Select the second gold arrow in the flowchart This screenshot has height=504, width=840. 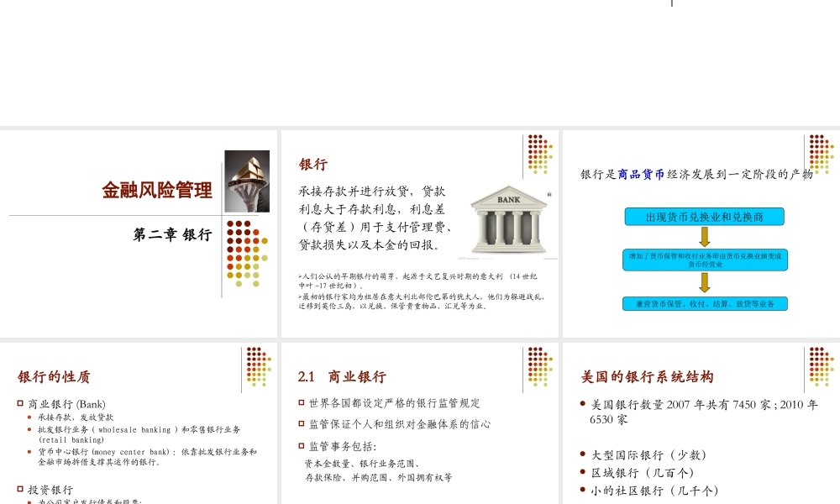pyautogui.click(x=705, y=286)
